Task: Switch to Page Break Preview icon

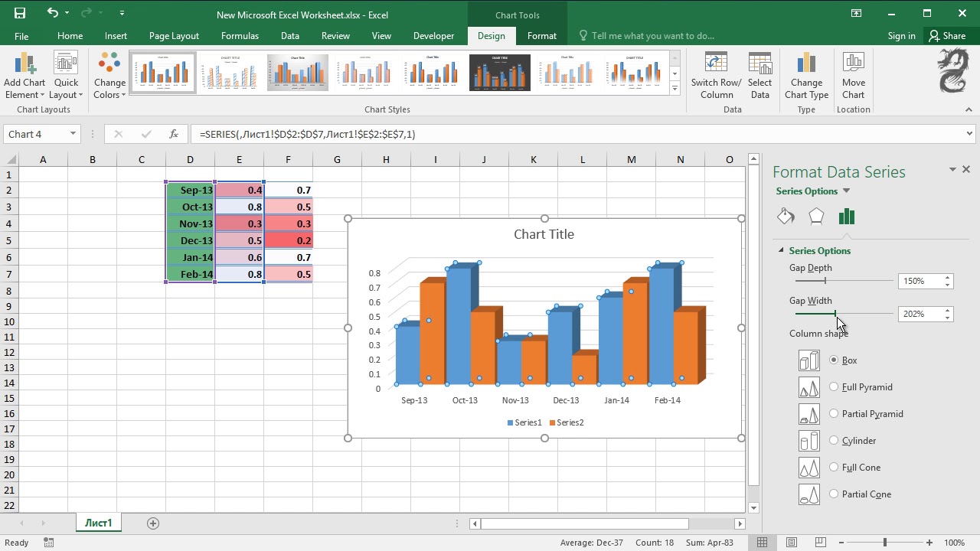Action: [x=821, y=543]
